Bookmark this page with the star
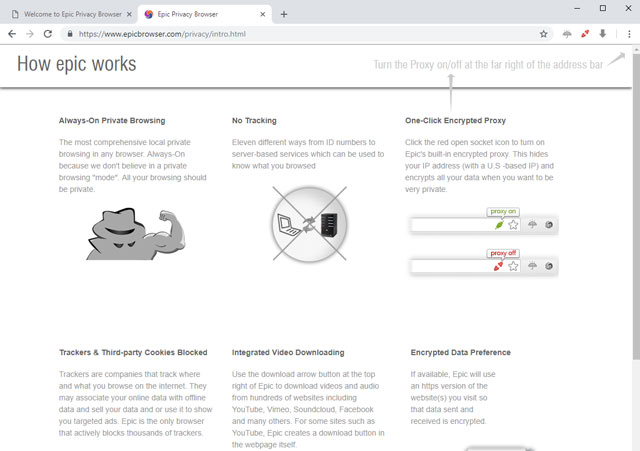640x451 pixels. (x=543, y=34)
